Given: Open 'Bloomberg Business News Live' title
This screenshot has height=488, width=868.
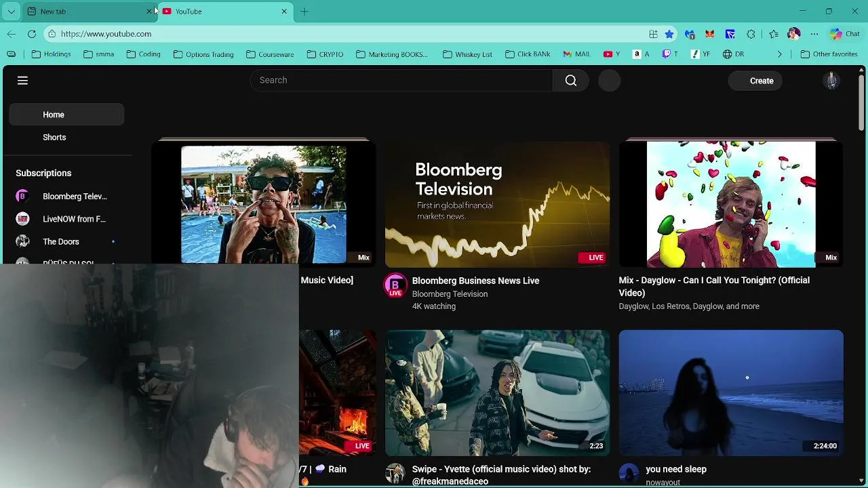Looking at the screenshot, I should [x=475, y=281].
